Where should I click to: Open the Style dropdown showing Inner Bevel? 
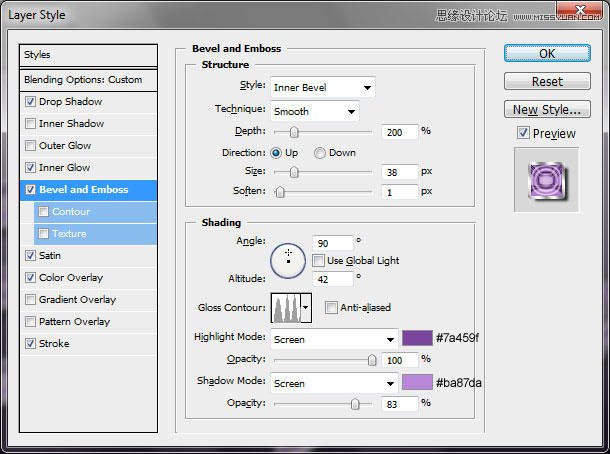(x=323, y=88)
